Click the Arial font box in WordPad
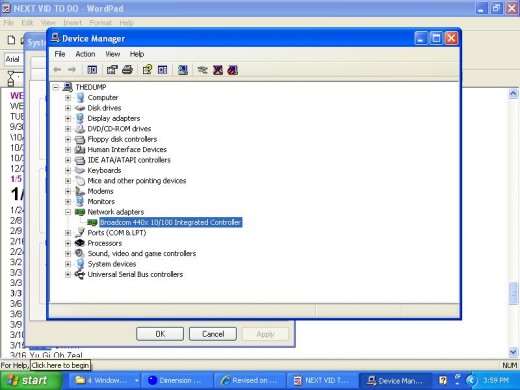Viewport: 520px width, 390px height. 13,59
